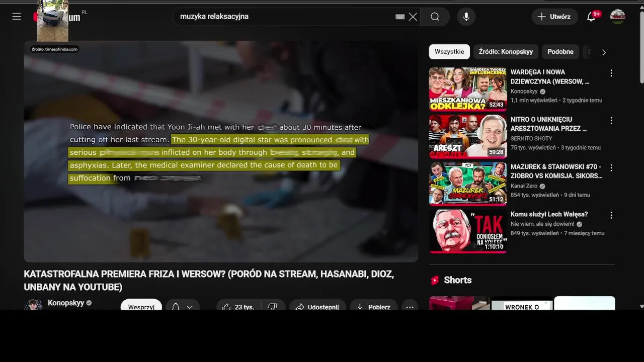Select the Wszystkie filter chip
Image resolution: width=644 pixels, height=362 pixels.
pyautogui.click(x=449, y=52)
